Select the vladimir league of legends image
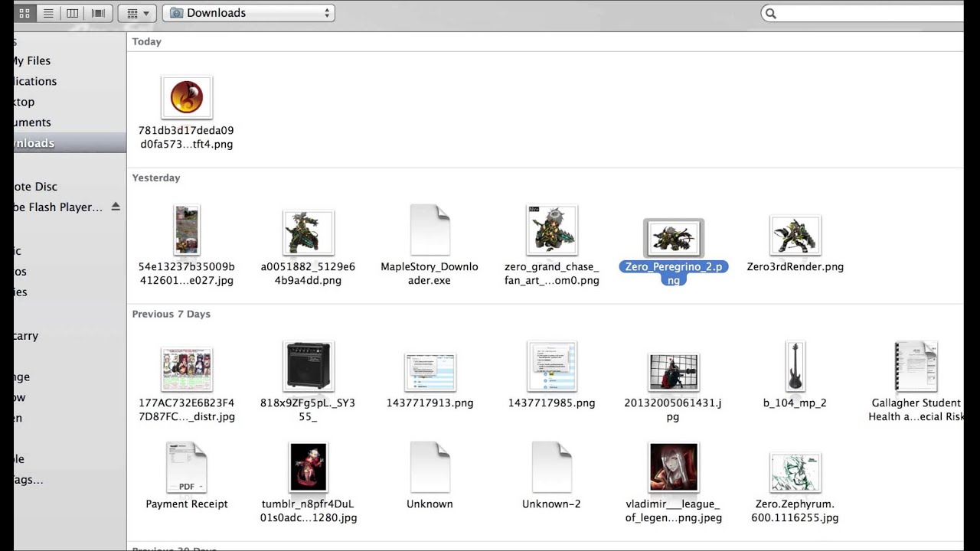Image resolution: width=980 pixels, height=551 pixels. point(673,467)
